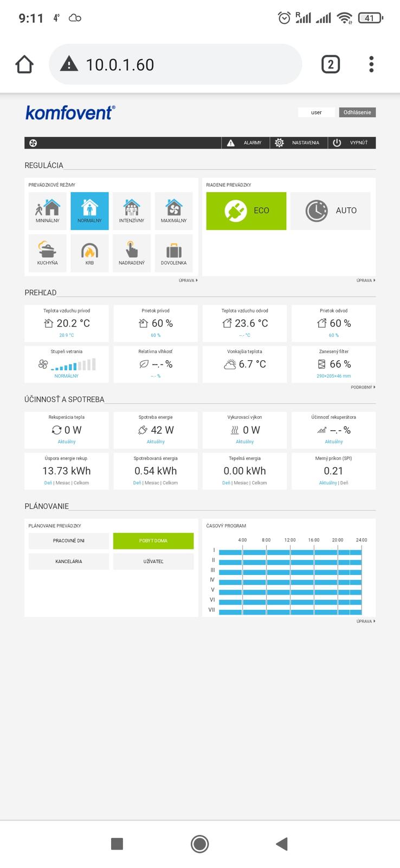The image size is (400, 868).
Task: Switch to AUTO operation control
Action: click(331, 210)
